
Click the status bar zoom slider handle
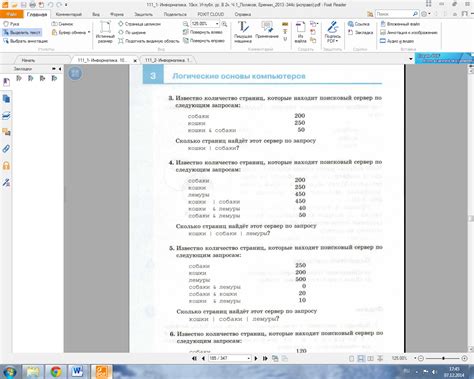pos(443,358)
